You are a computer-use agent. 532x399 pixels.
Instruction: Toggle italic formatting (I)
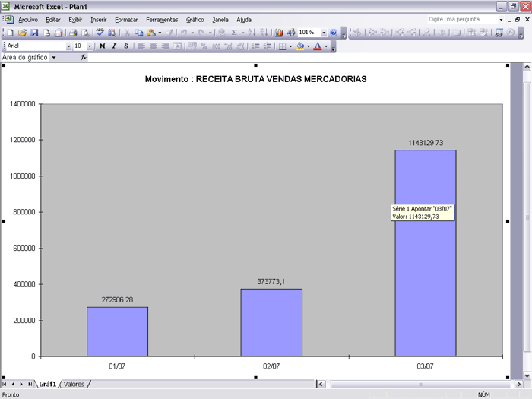coord(114,46)
